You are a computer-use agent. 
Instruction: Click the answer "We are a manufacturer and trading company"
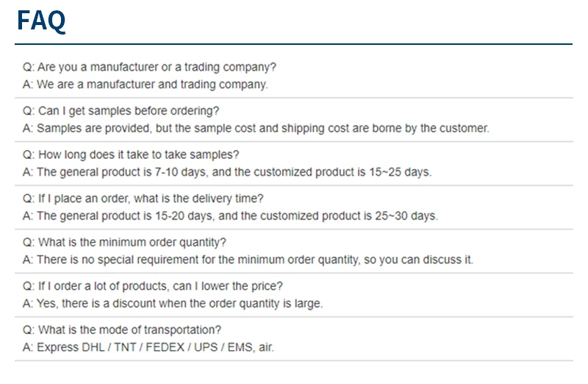(145, 85)
